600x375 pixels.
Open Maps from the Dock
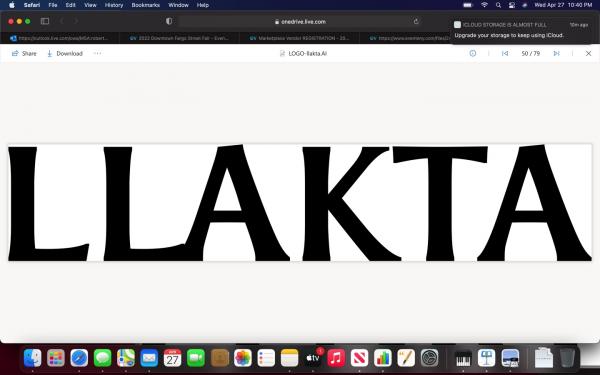pyautogui.click(x=126, y=359)
